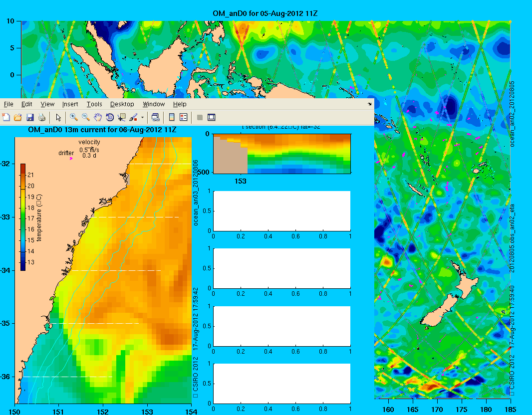
Task: Click the Print Figure icon
Action: click(x=42, y=117)
